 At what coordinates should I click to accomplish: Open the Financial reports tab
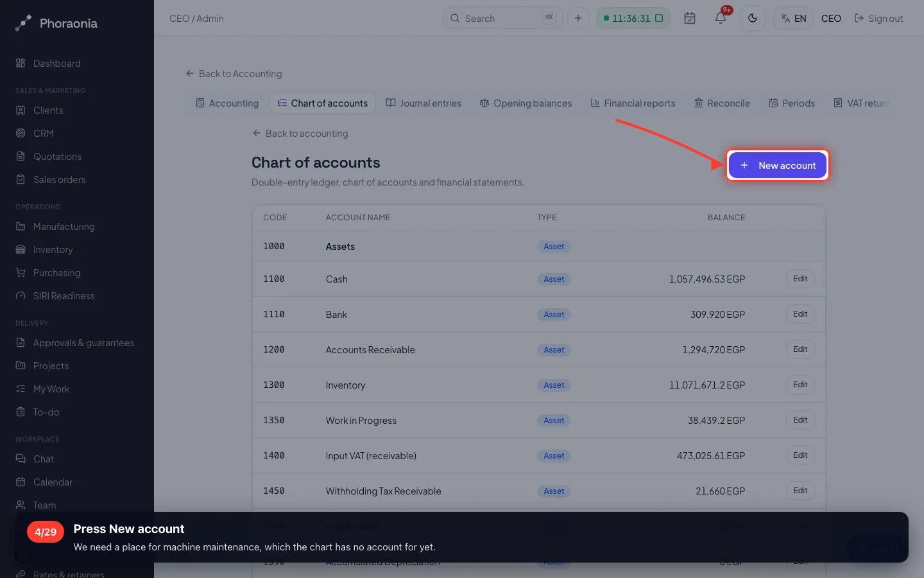point(633,103)
